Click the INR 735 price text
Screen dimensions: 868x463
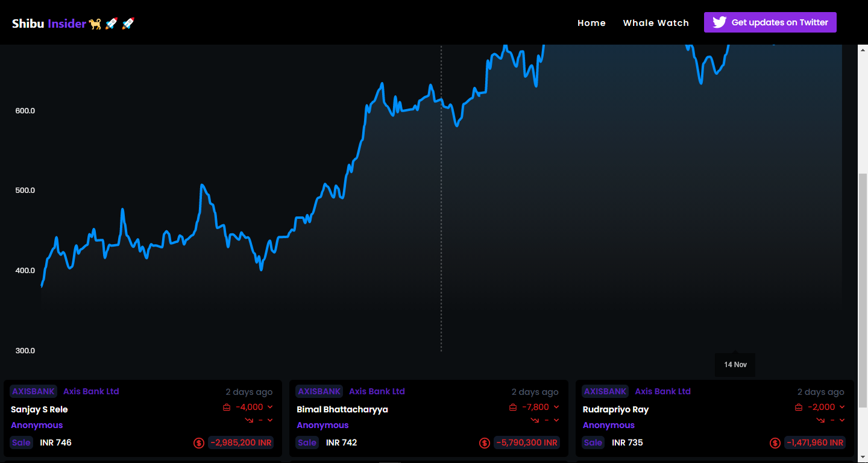pos(627,443)
